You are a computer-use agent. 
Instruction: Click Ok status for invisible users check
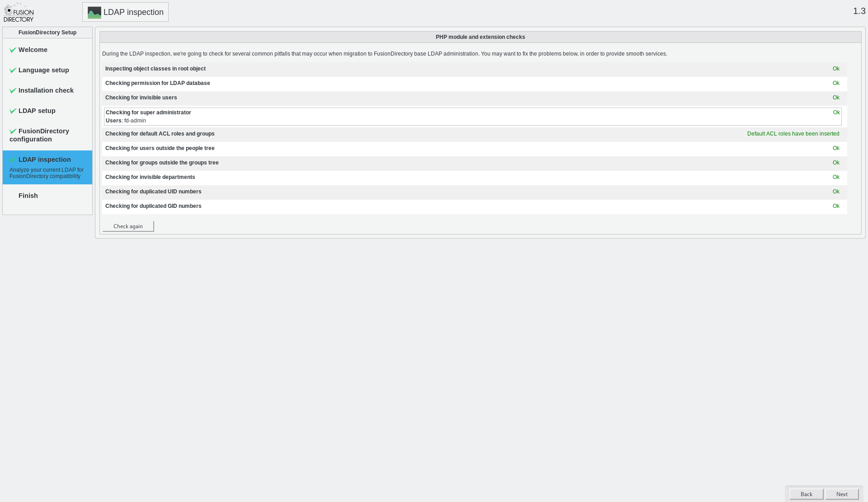tap(836, 98)
